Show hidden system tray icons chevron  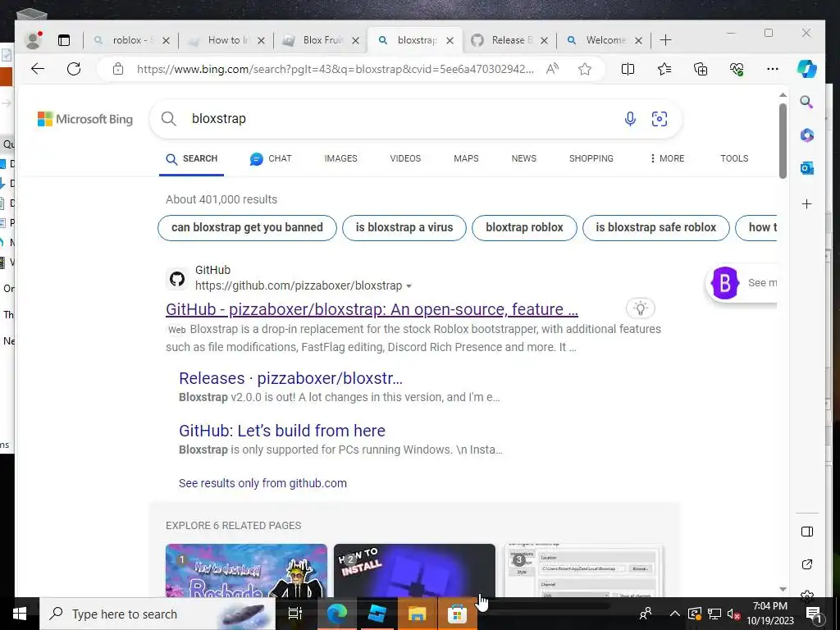click(x=674, y=614)
